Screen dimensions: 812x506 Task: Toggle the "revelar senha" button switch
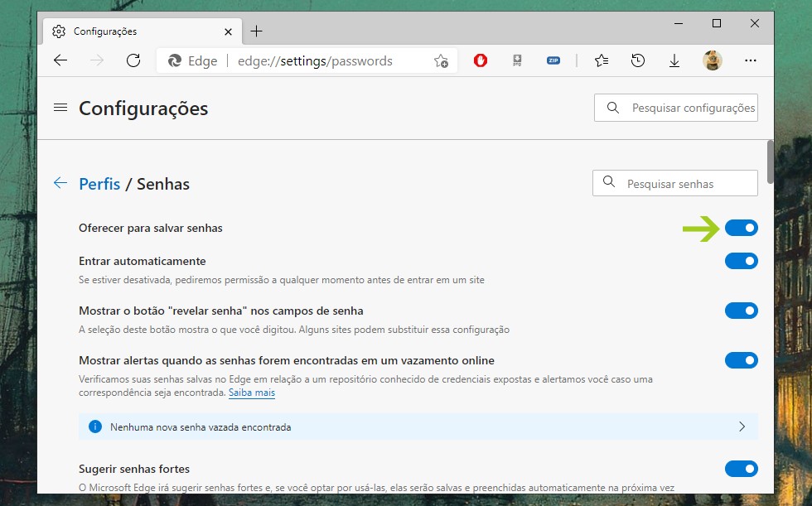coord(741,311)
